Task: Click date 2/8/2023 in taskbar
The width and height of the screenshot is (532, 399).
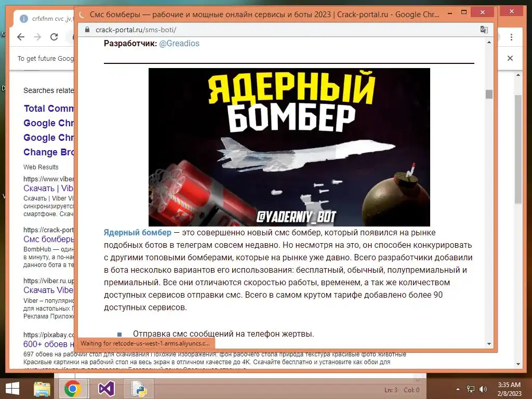Action: click(509, 394)
